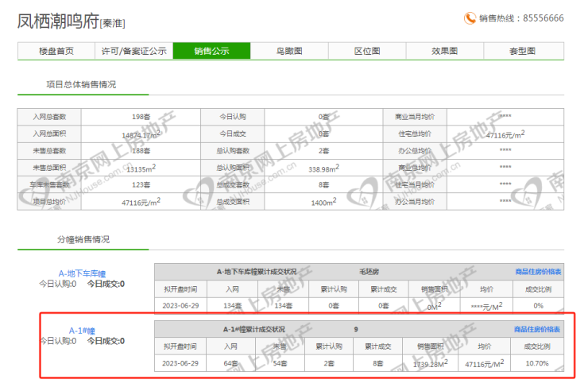This screenshot has height=387, width=588.
Task: Click the 0% 成交比例 cell
Action: [x=538, y=306]
